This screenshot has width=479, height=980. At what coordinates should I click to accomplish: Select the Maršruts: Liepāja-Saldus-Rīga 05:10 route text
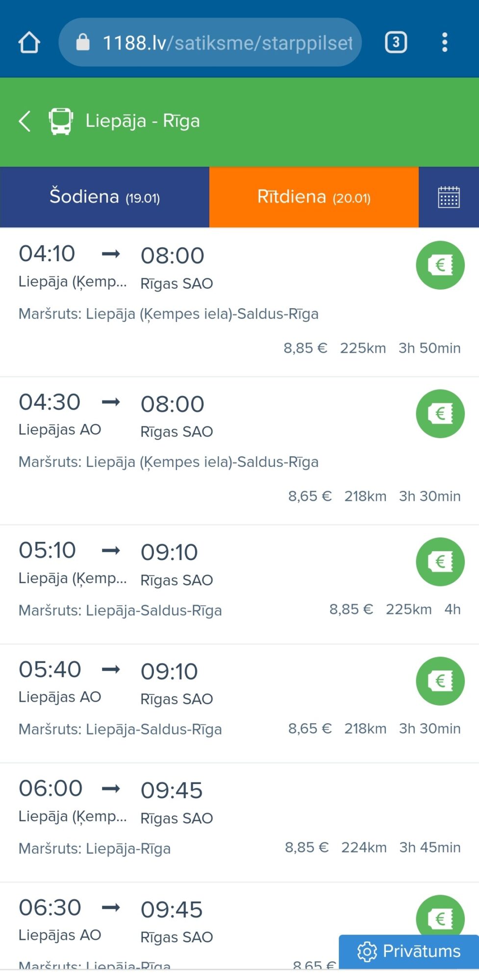coord(120,610)
